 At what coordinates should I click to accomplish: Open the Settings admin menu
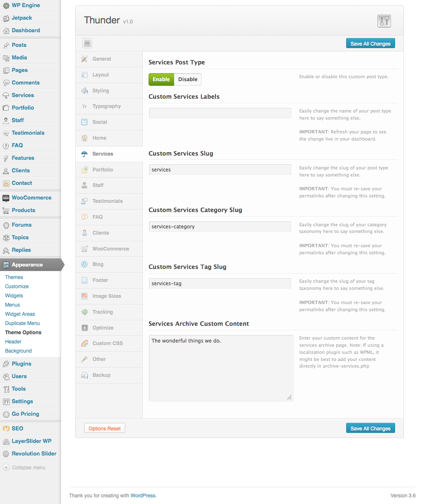[x=30, y=402]
